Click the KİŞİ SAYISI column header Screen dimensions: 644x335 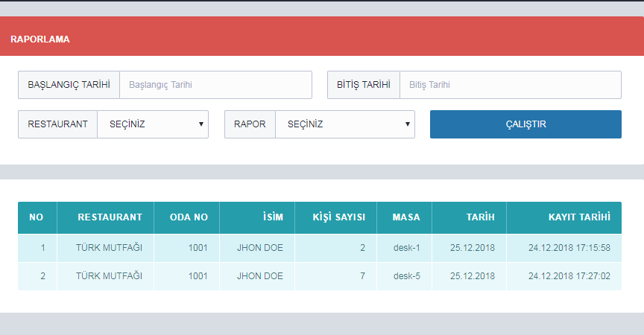click(x=335, y=217)
